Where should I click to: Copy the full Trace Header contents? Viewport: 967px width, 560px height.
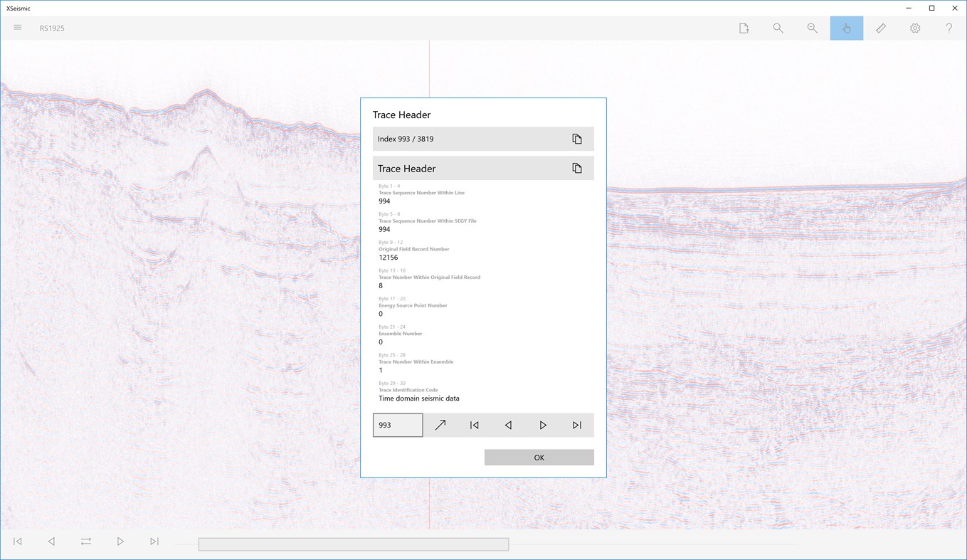point(577,168)
